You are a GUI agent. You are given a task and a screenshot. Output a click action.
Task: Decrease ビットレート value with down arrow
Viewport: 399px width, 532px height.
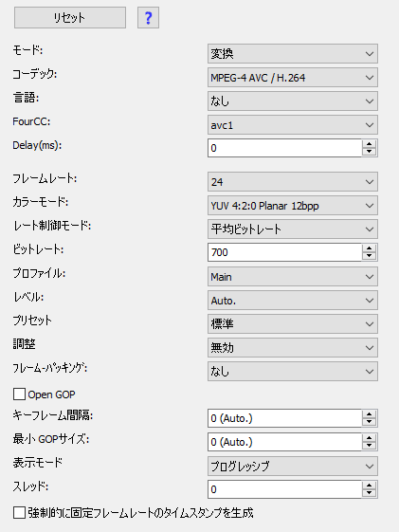pos(370,256)
